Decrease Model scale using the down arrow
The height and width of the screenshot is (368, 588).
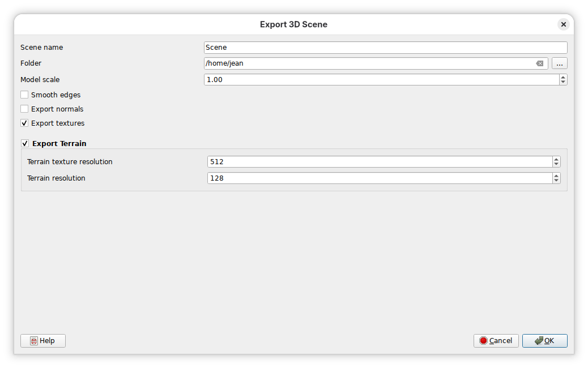(x=563, y=82)
